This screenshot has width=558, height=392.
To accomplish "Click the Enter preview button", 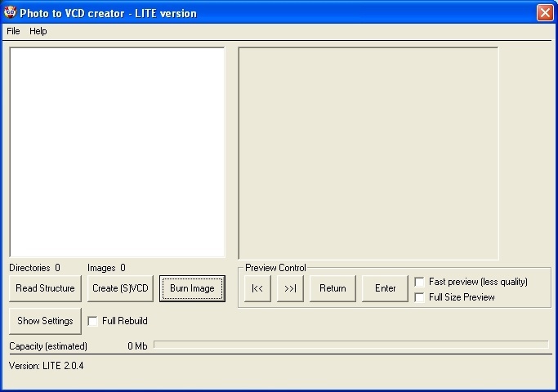I will coord(385,288).
